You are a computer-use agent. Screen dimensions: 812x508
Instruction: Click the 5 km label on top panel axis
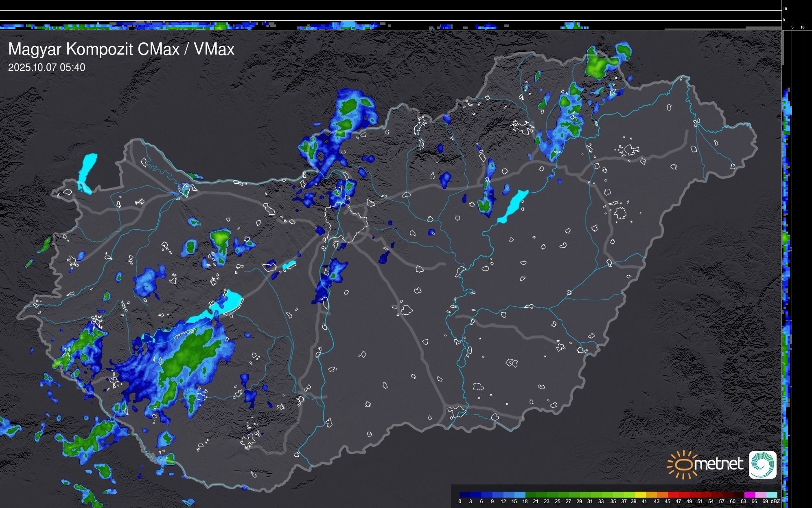[784, 19]
